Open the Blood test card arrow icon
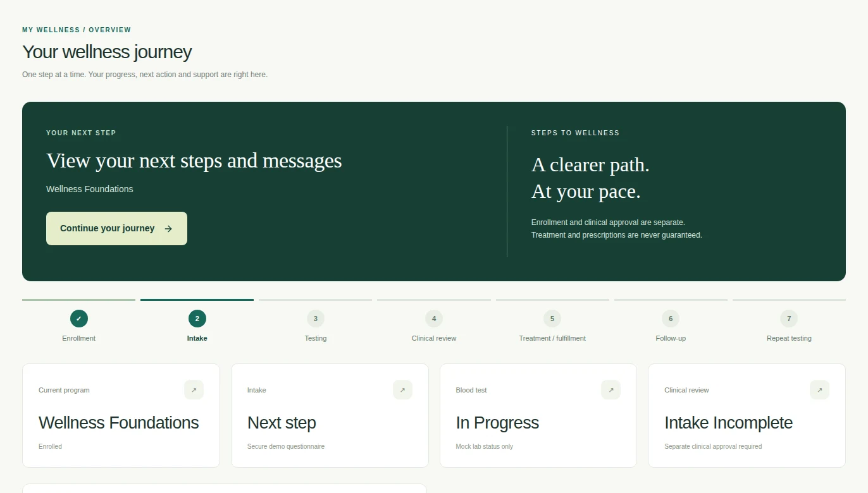Viewport: 868px width, 493px height. (x=611, y=390)
